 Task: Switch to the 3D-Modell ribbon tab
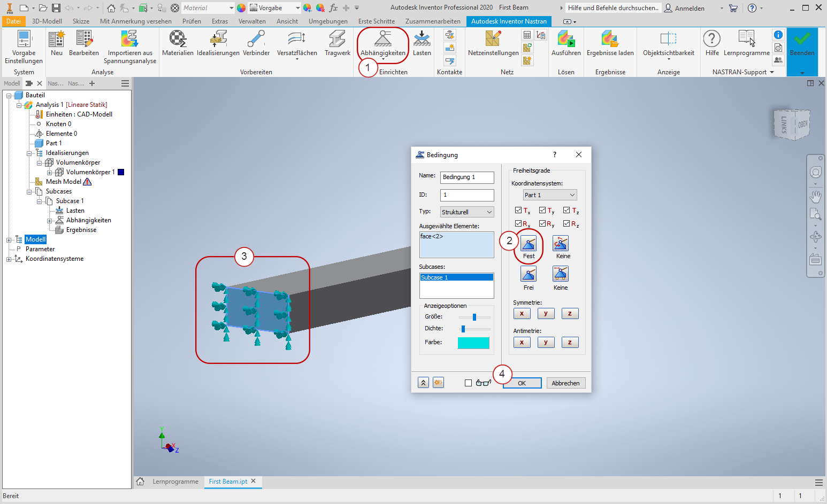47,21
